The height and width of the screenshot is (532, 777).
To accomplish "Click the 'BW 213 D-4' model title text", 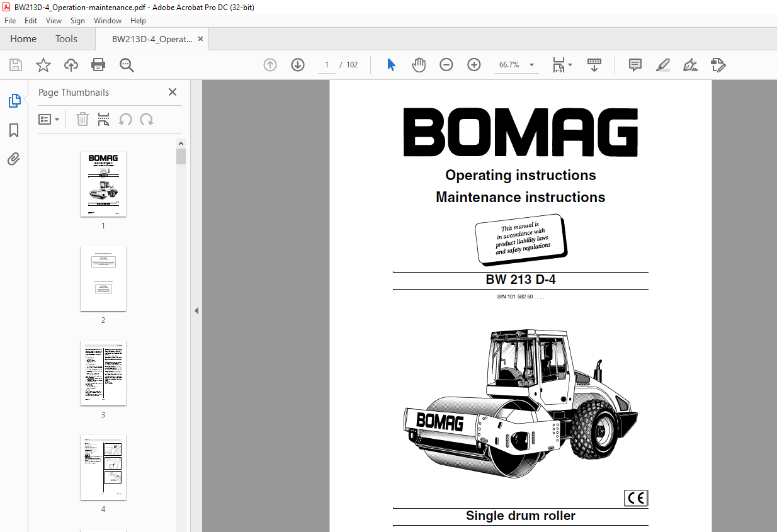I will [521, 281].
